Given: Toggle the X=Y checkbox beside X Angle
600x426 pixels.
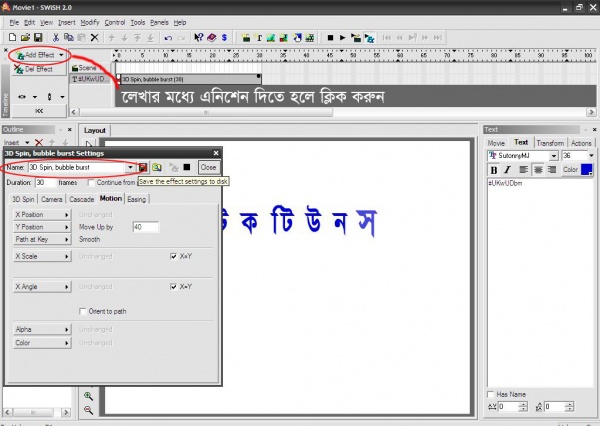Looking at the screenshot, I should (173, 286).
